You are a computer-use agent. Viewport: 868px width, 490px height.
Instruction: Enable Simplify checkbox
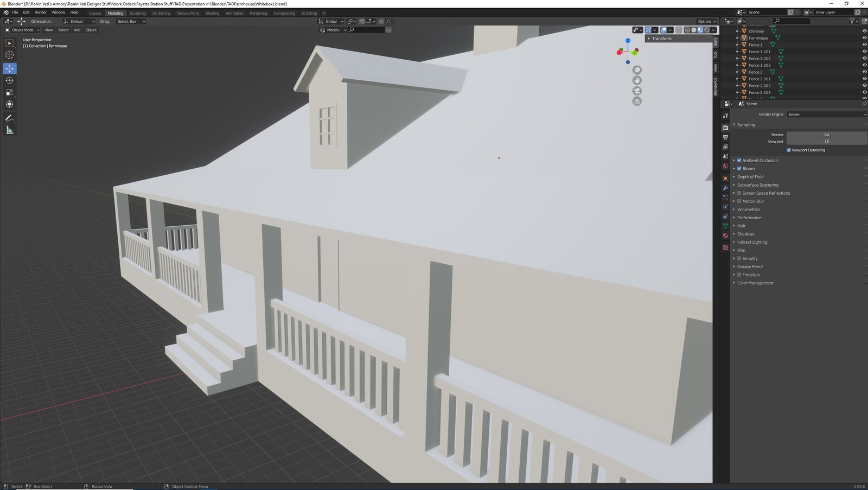[739, 258]
